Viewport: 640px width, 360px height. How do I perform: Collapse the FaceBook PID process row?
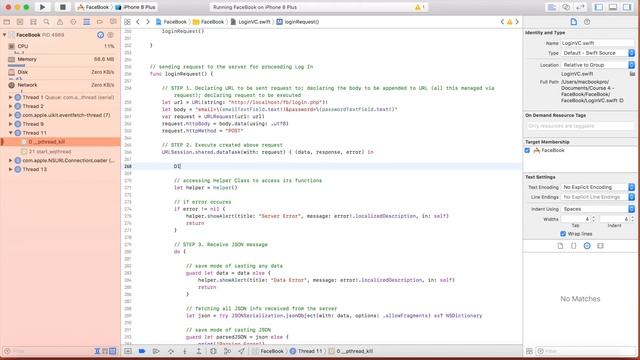pos(4,35)
